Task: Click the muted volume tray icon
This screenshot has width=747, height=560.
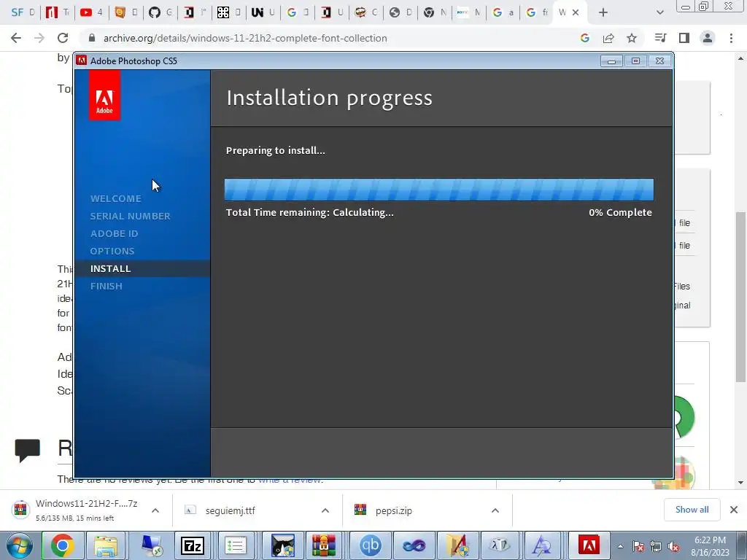Action: click(x=673, y=546)
